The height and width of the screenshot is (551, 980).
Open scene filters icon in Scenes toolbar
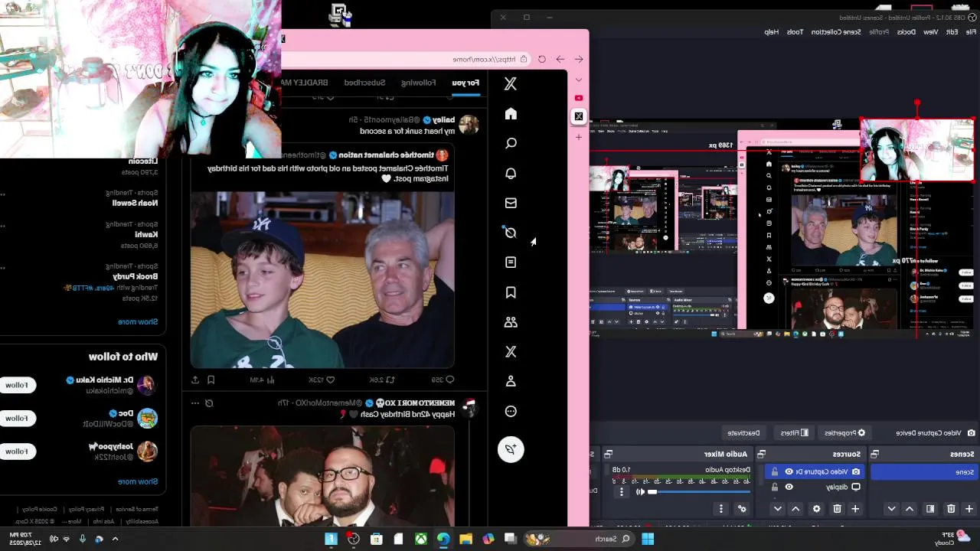pos(930,509)
